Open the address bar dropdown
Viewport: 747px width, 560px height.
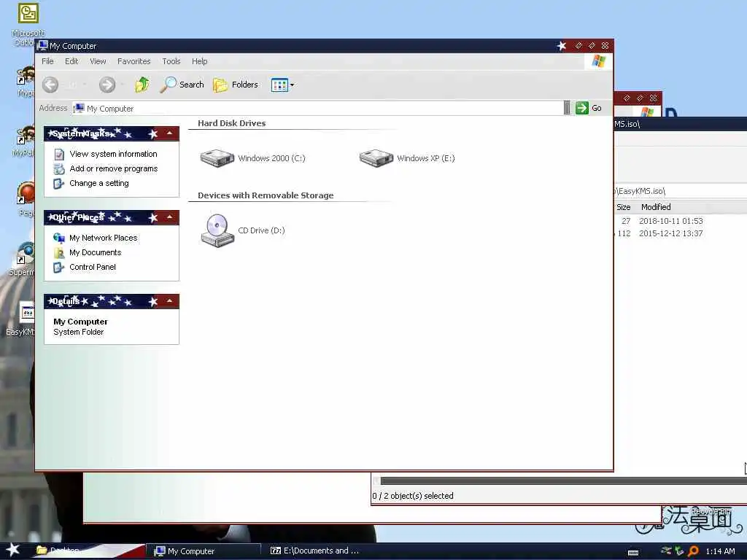pyautogui.click(x=566, y=108)
